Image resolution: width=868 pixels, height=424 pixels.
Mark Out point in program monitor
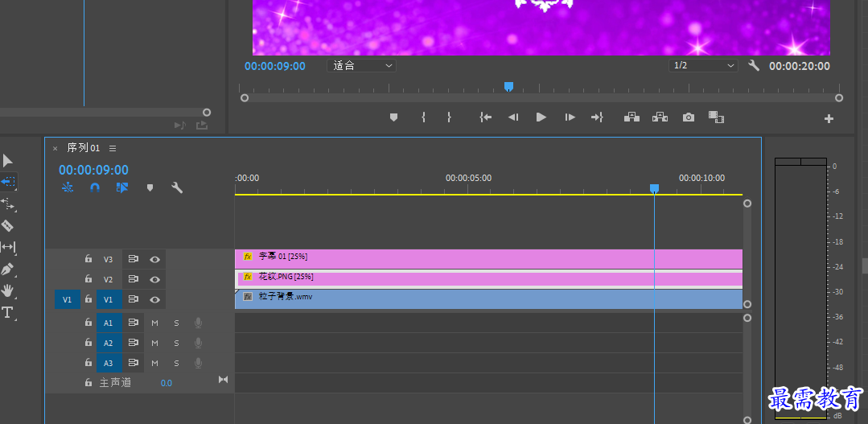click(x=450, y=117)
